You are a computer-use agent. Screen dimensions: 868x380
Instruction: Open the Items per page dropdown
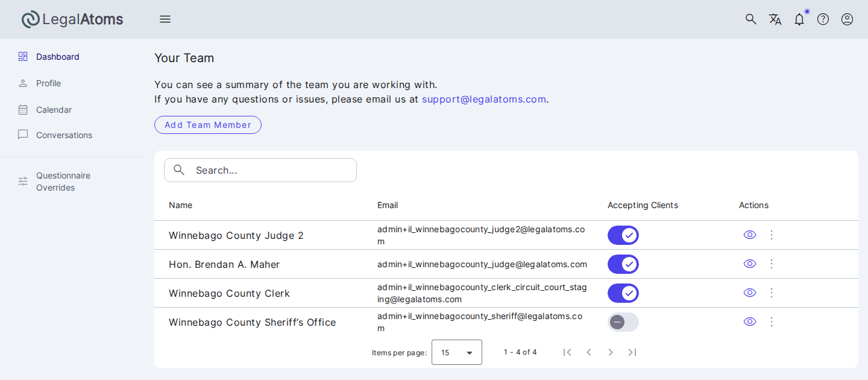coord(457,352)
